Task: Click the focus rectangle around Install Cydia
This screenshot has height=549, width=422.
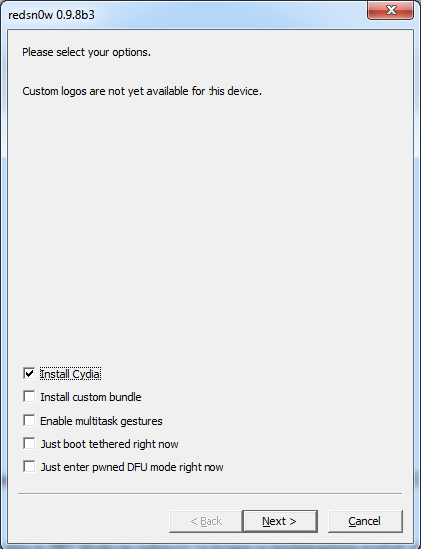Action: pos(70,374)
